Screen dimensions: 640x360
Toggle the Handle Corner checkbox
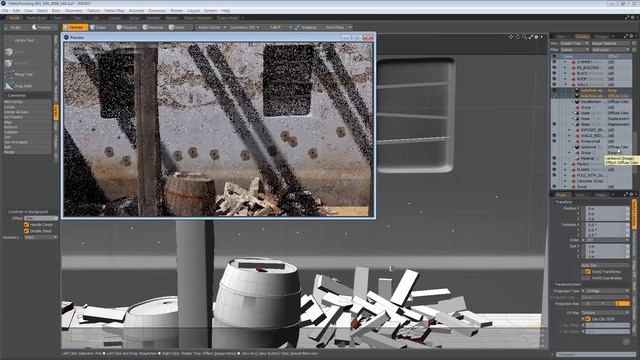coord(26,224)
